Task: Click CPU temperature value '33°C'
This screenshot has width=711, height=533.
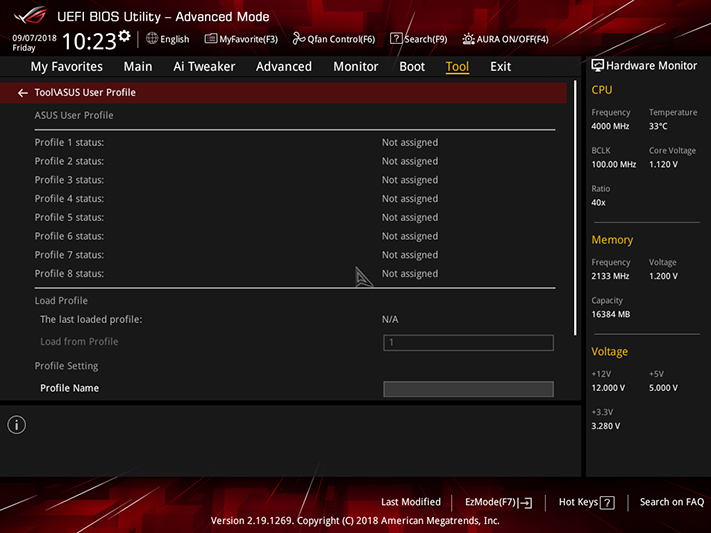Action: (x=658, y=126)
